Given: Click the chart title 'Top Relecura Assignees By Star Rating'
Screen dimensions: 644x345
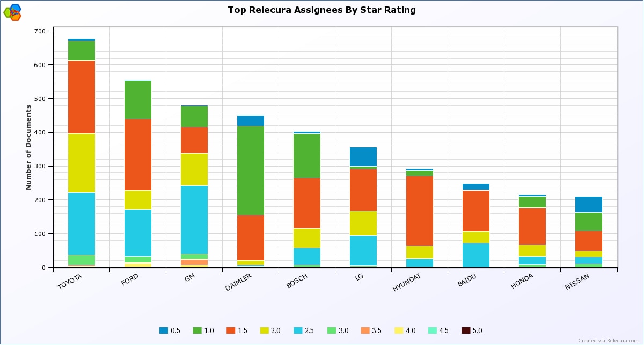Looking at the screenshot, I should pos(322,10).
